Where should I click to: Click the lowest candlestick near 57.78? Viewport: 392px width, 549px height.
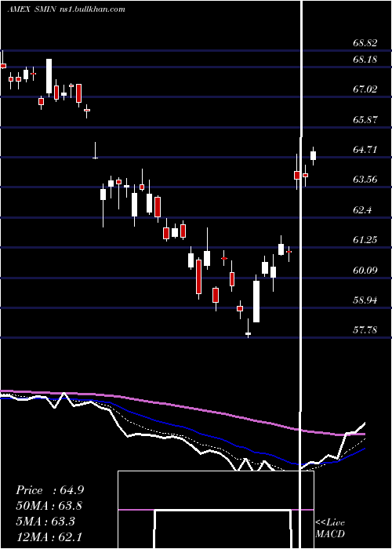pos(249,333)
